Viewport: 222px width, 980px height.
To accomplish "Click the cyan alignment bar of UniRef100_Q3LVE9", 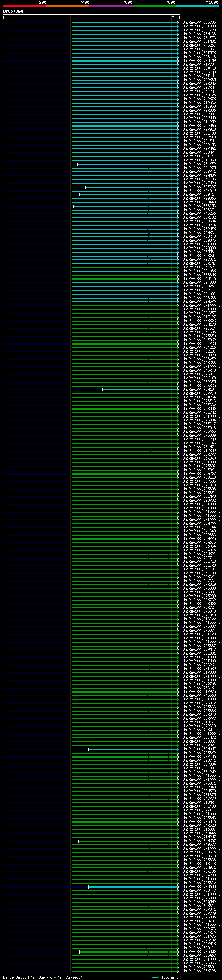I will click(128, 164).
